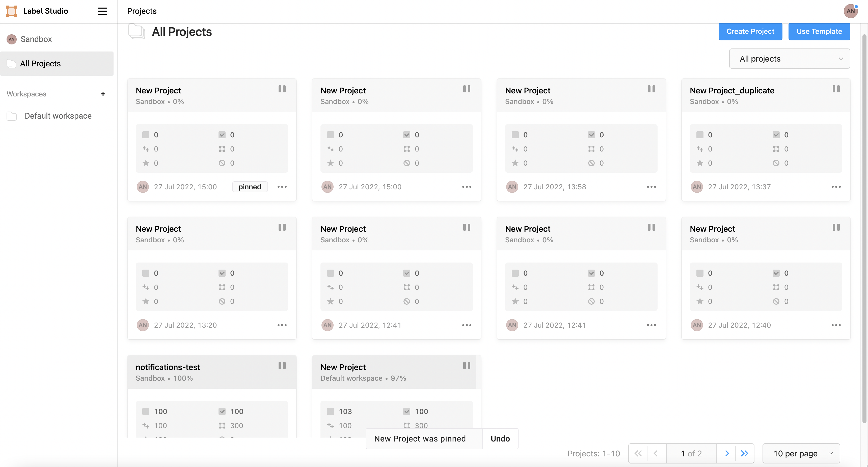
Task: Toggle the pause icon on the New Project_duplicate card
Action: pyautogui.click(x=836, y=89)
